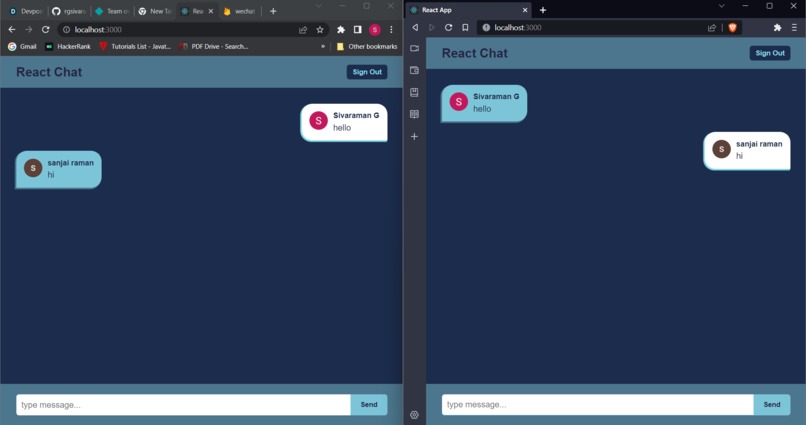The width and height of the screenshot is (806, 425).
Task: Click share icon in Brave address bar
Action: pos(712,28)
